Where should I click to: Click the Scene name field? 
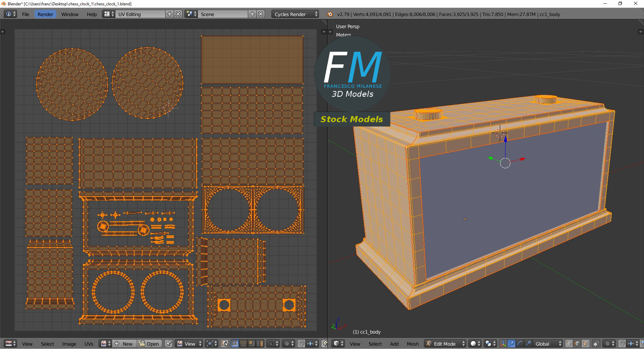(x=223, y=14)
